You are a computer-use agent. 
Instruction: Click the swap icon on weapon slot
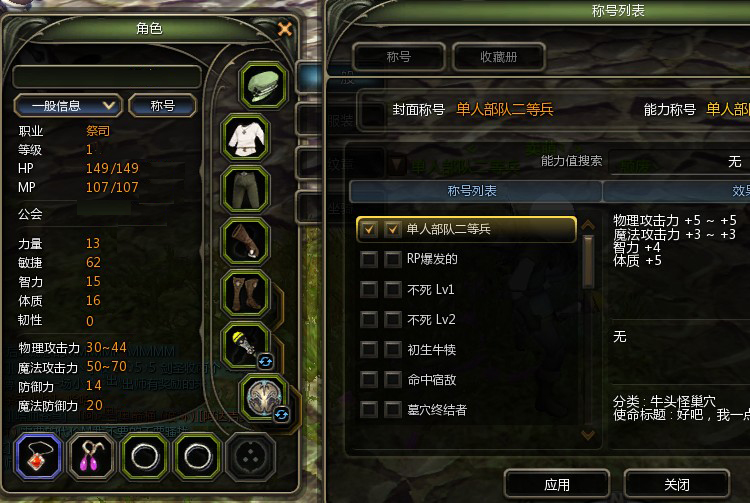tap(265, 361)
